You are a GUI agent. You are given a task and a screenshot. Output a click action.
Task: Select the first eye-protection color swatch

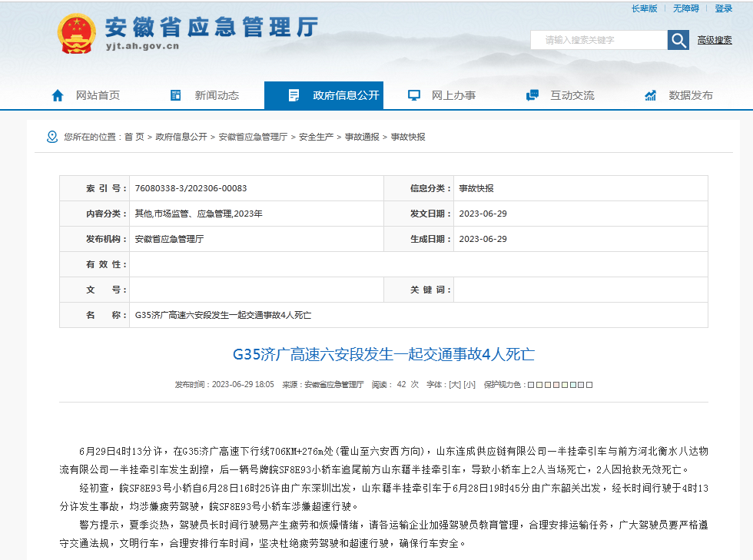point(530,385)
